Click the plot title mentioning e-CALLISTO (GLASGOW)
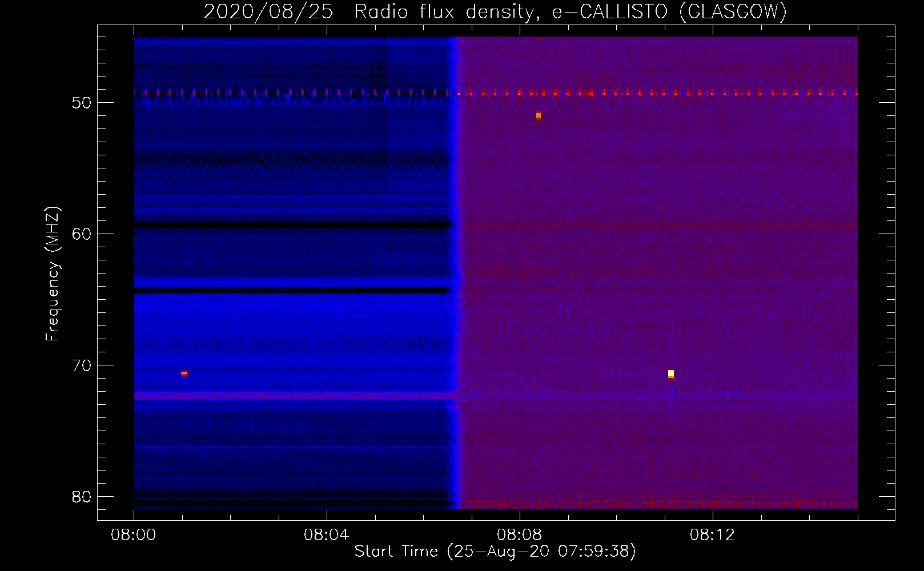Screen dimensions: 924x571 496,11
